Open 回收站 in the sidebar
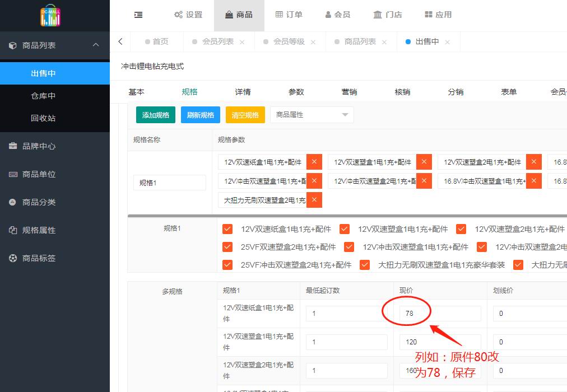Image resolution: width=567 pixels, height=392 pixels. [x=54, y=118]
